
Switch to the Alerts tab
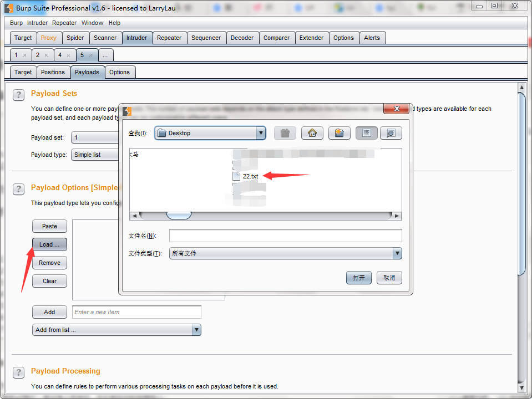click(x=372, y=38)
